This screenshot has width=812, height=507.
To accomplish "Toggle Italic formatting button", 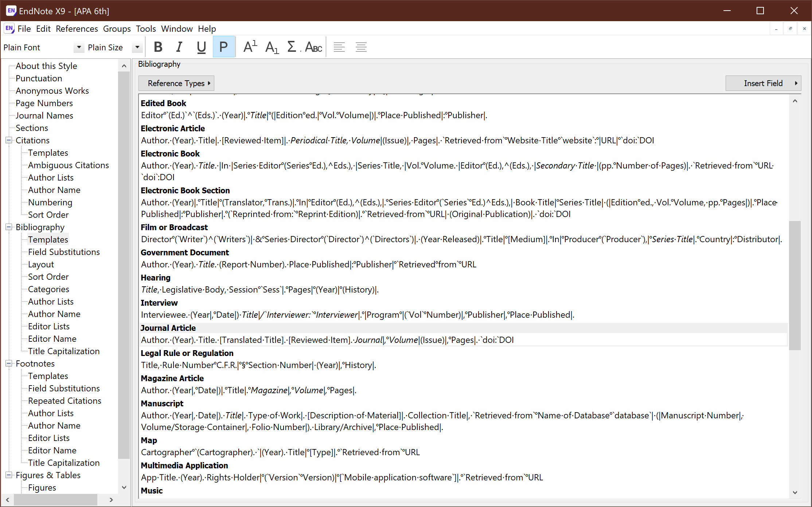I will pyautogui.click(x=179, y=47).
